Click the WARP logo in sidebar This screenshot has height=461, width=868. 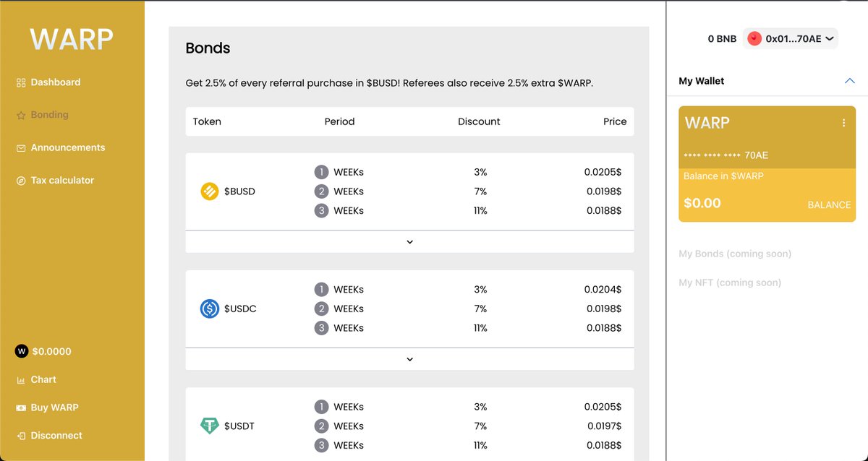[72, 39]
